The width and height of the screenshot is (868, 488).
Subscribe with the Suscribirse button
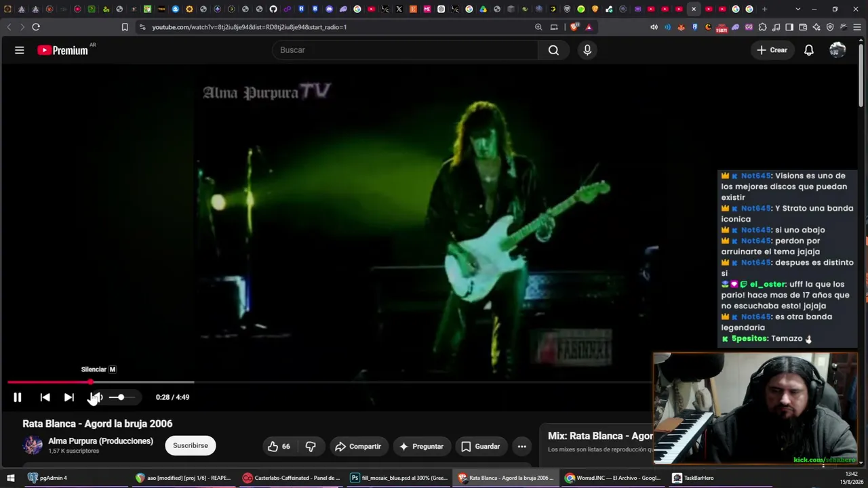pos(191,445)
